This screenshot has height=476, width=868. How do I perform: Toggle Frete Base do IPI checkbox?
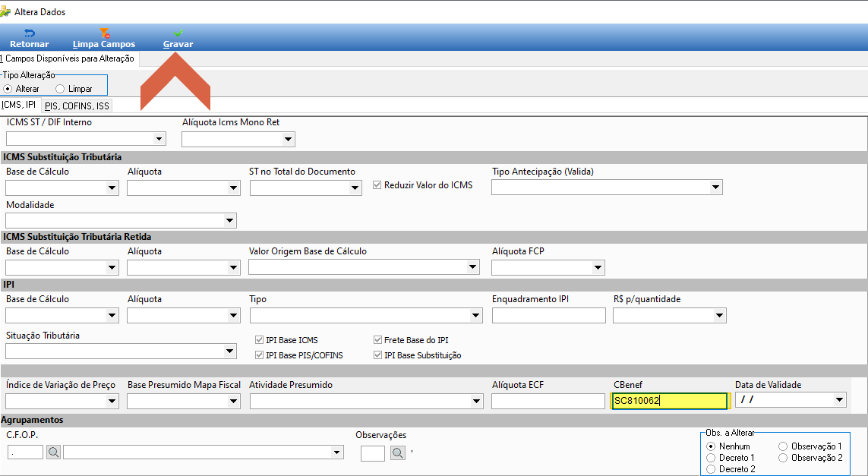click(x=377, y=340)
